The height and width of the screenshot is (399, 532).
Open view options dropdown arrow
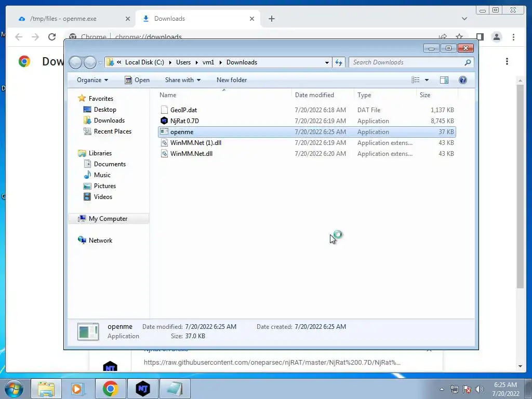[427, 79]
